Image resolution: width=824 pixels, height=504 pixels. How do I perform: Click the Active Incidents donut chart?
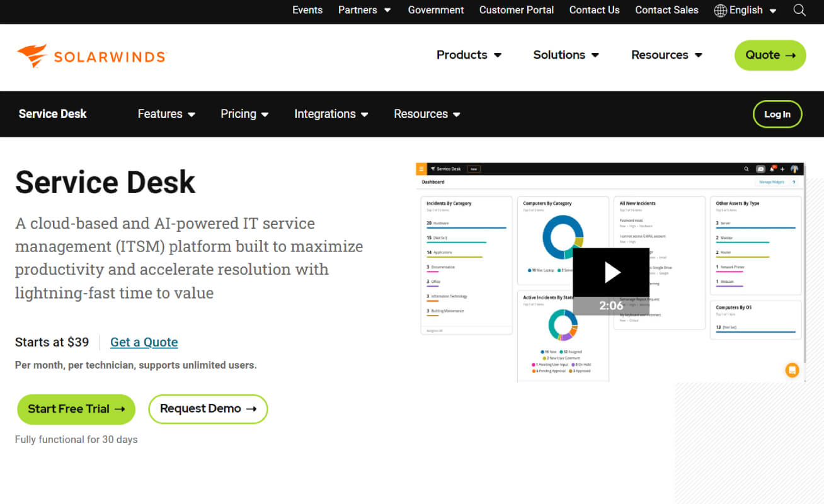(563, 325)
